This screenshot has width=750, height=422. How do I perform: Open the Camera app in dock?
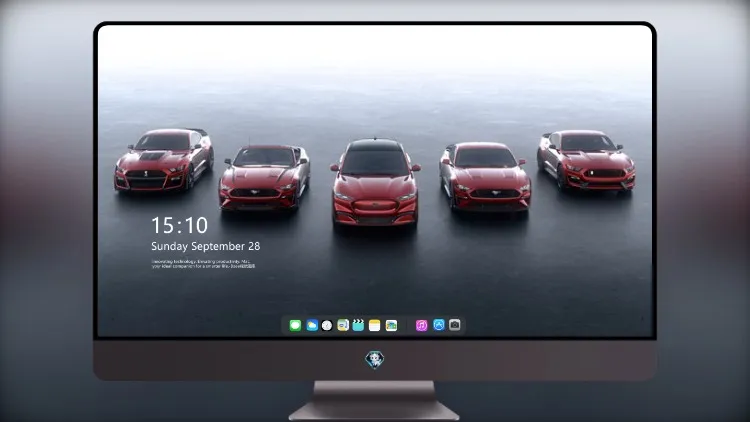(x=455, y=325)
